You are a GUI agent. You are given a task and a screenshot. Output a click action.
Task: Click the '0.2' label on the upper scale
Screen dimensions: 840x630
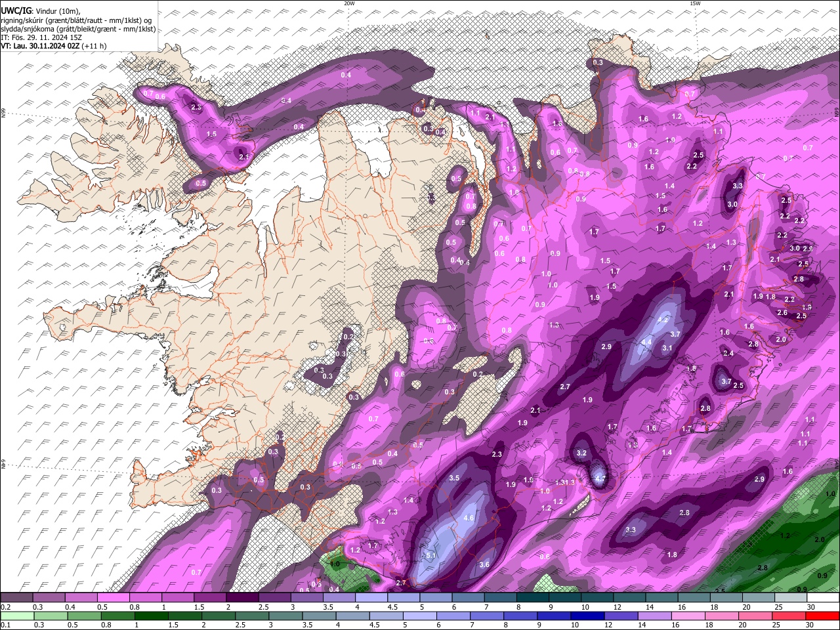point(6,607)
